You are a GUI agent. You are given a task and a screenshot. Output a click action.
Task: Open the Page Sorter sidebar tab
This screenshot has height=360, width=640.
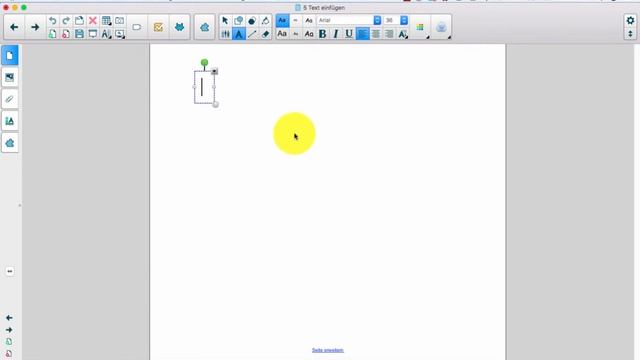tap(10, 56)
